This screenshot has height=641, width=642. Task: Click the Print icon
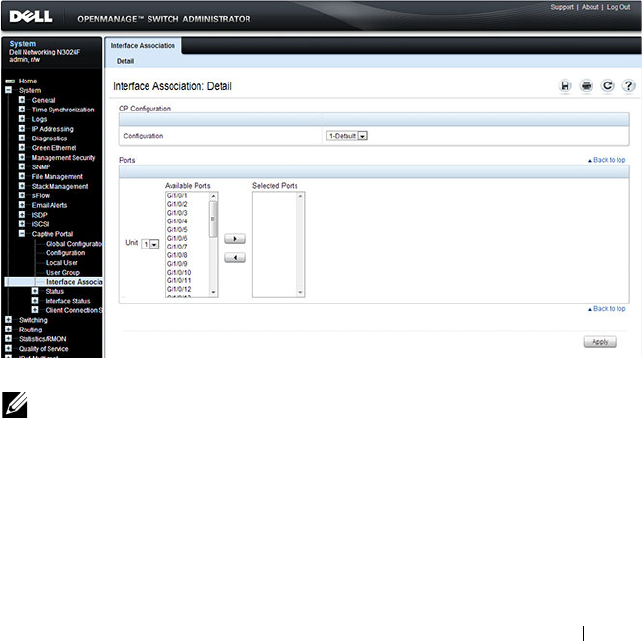click(x=586, y=86)
